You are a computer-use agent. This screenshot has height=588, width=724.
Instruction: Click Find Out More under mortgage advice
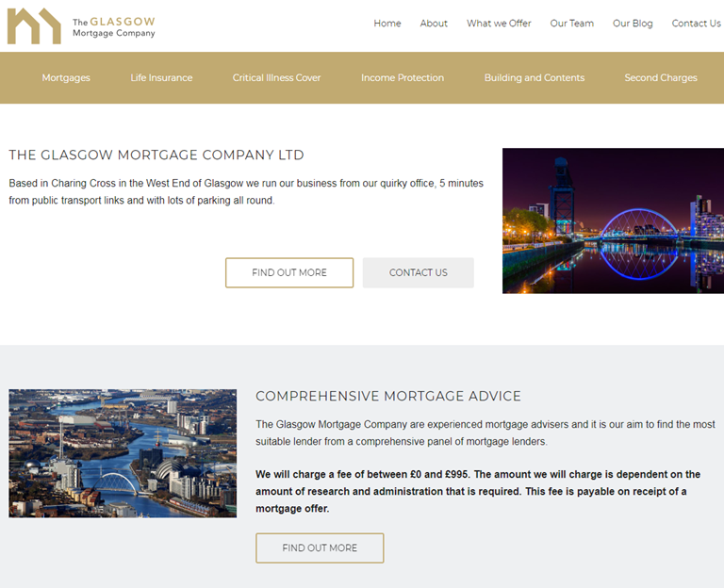coord(320,547)
